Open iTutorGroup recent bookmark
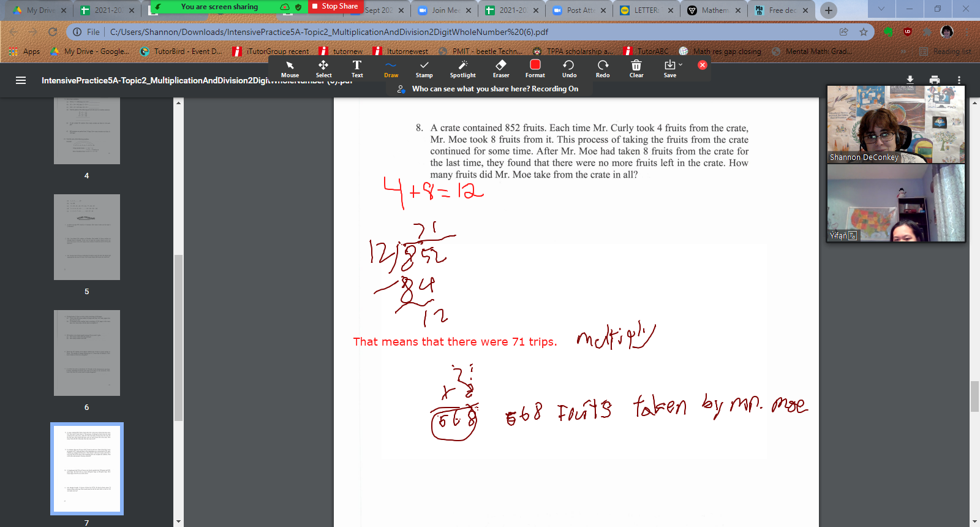980x527 pixels. [x=271, y=51]
